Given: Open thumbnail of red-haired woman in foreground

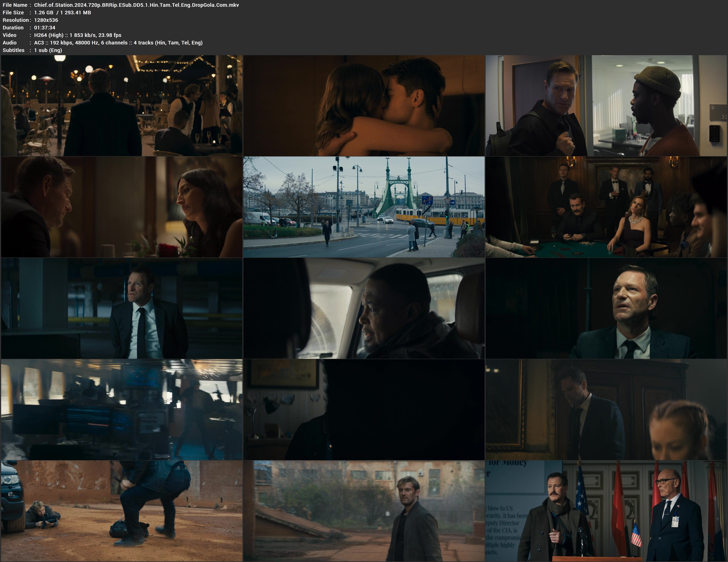Looking at the screenshot, I should tap(606, 410).
